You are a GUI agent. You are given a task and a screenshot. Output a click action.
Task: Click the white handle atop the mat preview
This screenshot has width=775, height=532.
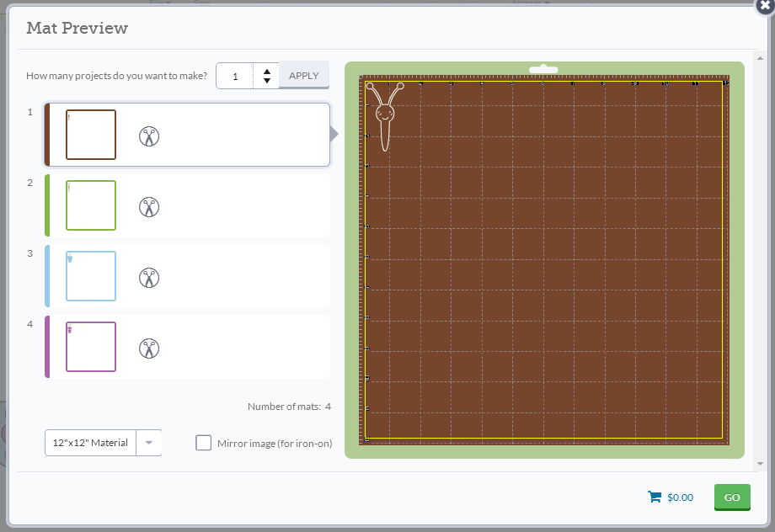pos(543,70)
